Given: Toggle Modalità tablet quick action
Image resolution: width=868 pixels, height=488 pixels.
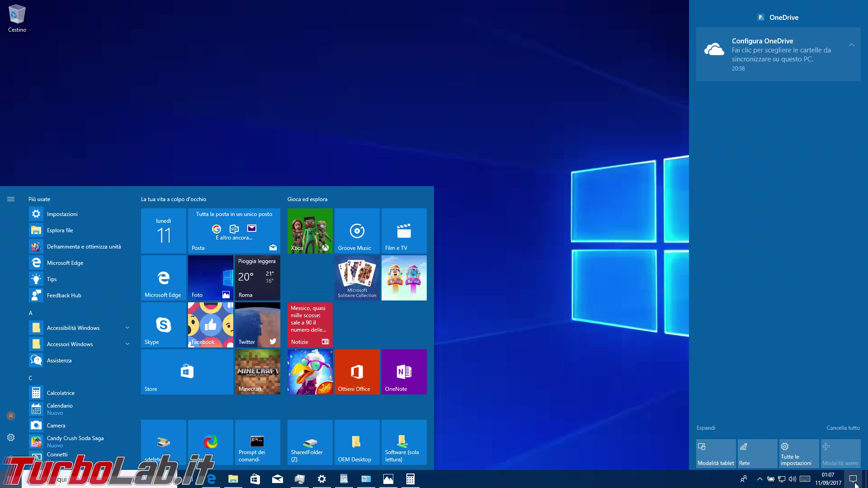Looking at the screenshot, I should (716, 454).
